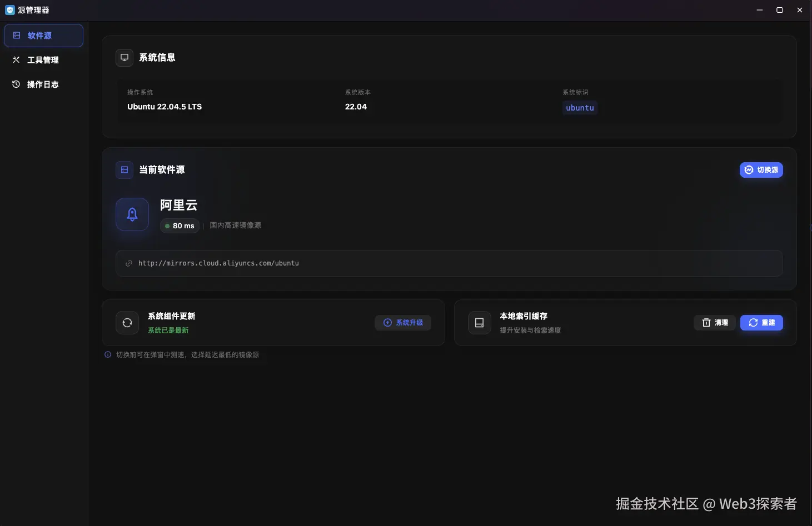
Task: Open 操作日志 via the history clock icon
Action: [16, 84]
